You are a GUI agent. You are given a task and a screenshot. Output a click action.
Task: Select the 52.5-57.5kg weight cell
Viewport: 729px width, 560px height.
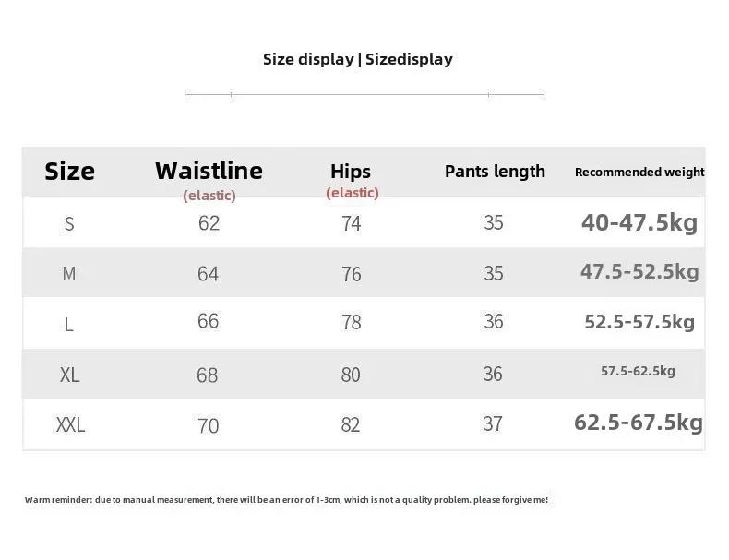pyautogui.click(x=639, y=322)
